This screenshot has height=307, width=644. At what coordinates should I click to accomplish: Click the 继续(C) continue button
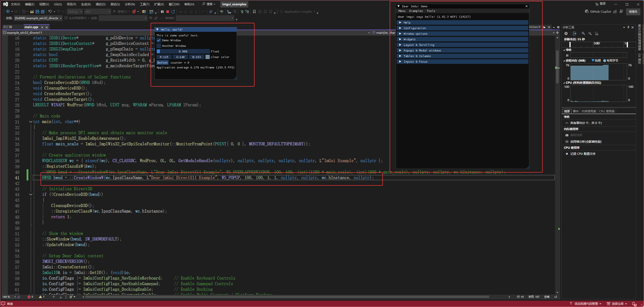[x=120, y=11]
